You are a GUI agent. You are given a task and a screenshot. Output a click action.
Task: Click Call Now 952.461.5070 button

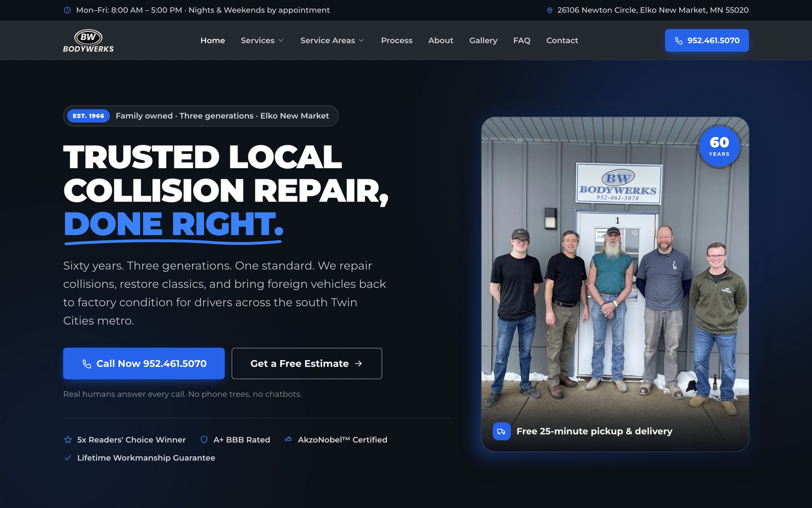(x=144, y=364)
